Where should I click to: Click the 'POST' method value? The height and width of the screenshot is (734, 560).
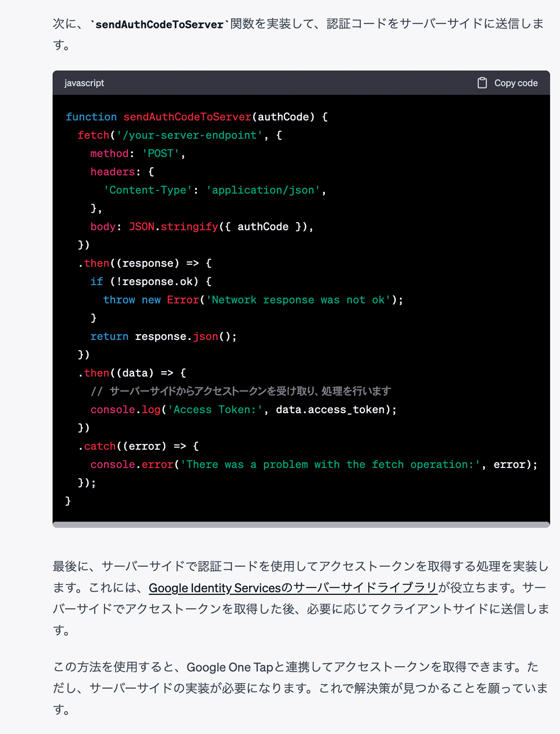tap(161, 153)
